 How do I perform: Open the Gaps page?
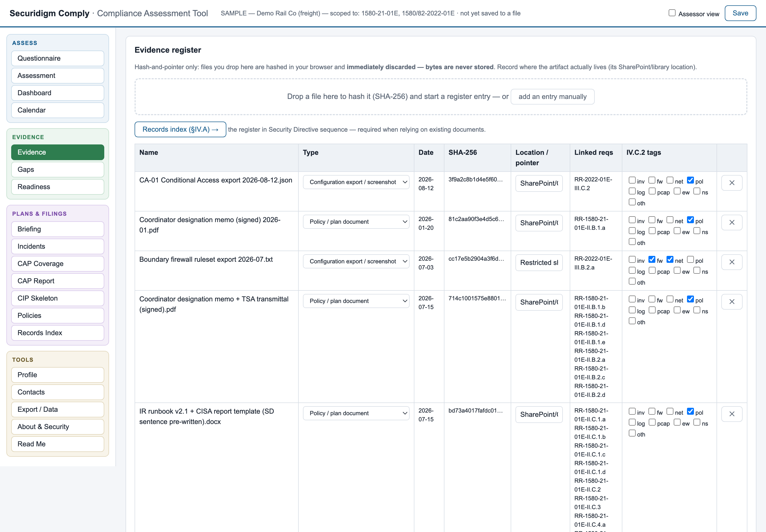(x=58, y=170)
